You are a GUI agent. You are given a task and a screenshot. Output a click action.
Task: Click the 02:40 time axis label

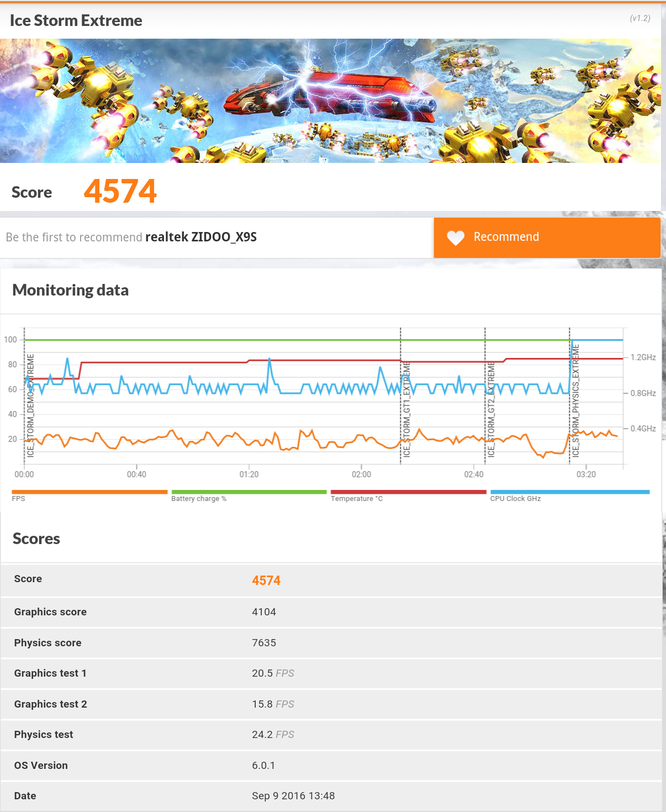coord(474,474)
